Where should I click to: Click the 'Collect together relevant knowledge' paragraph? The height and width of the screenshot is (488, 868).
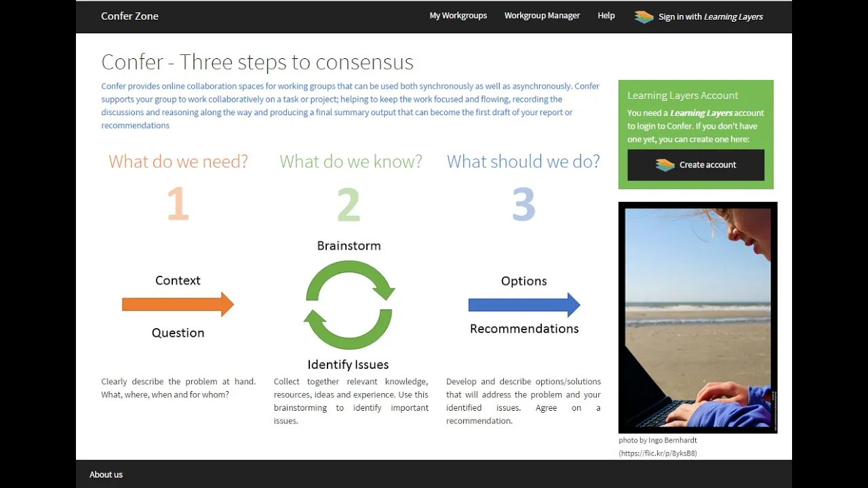[x=351, y=401]
